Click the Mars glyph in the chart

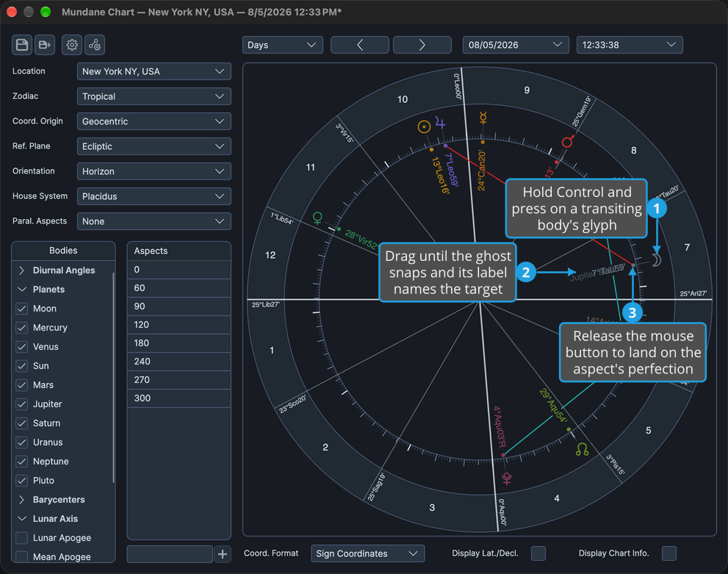click(x=568, y=141)
